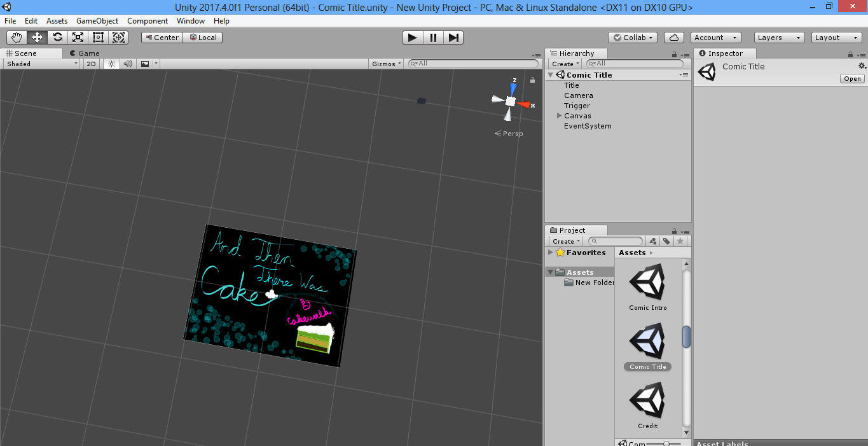Image resolution: width=868 pixels, height=446 pixels.
Task: Click the Collab button
Action: tap(633, 38)
